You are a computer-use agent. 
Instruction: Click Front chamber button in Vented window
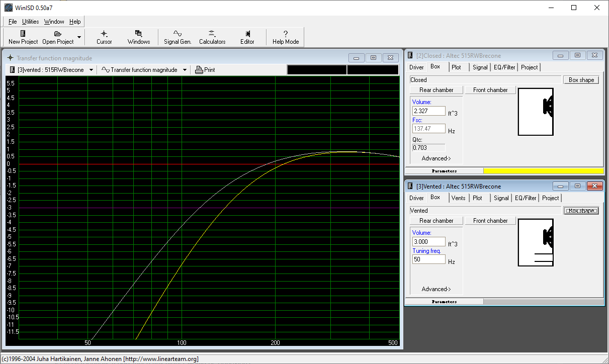coord(490,221)
